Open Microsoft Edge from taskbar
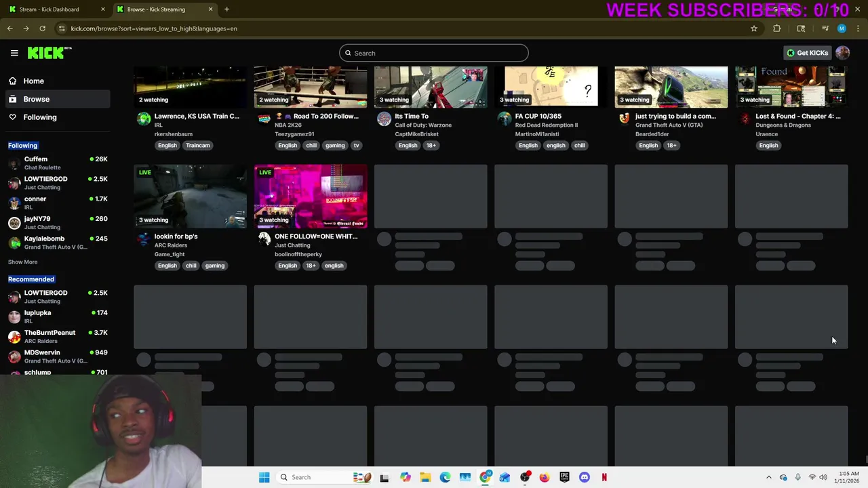Screen dimensions: 868x488 coord(445,477)
